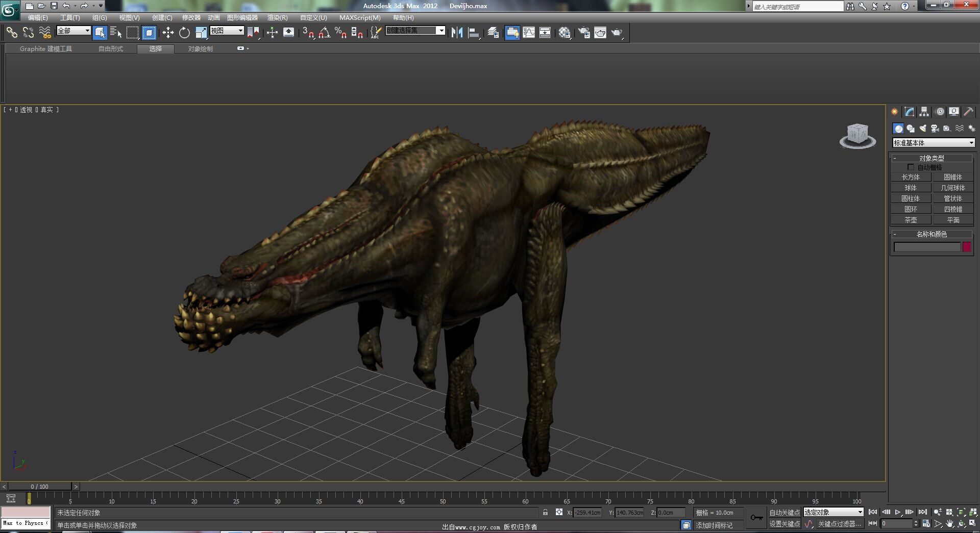Image resolution: width=980 pixels, height=533 pixels.
Task: Play animation button
Action: click(x=897, y=512)
